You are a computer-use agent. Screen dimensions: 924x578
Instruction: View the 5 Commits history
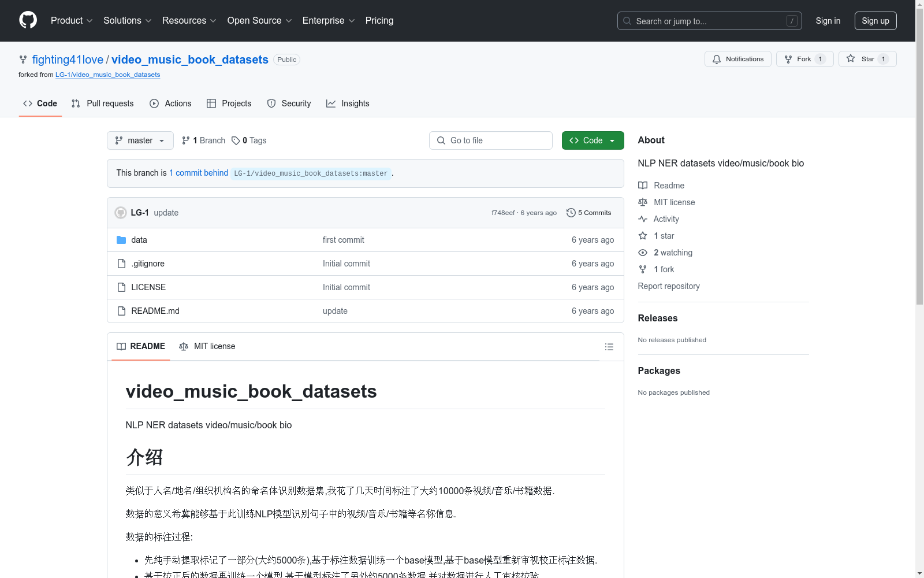click(588, 213)
